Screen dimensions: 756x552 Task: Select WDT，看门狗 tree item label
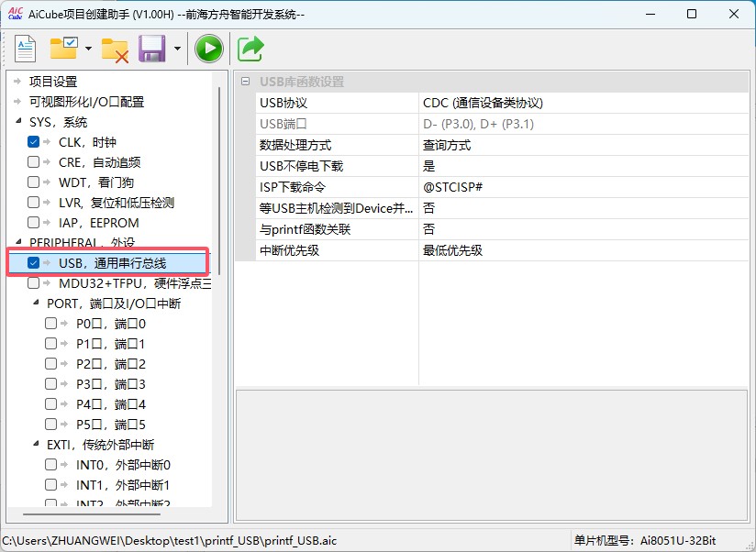(96, 182)
